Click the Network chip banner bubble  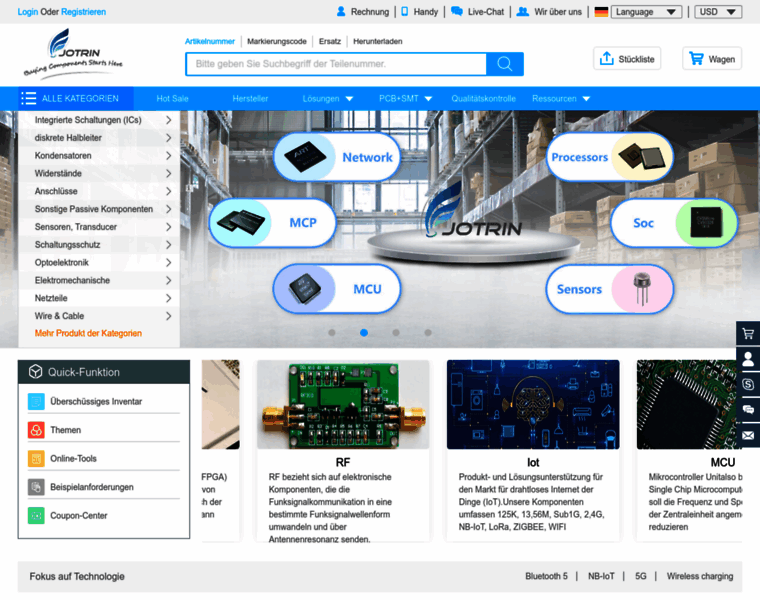[337, 157]
